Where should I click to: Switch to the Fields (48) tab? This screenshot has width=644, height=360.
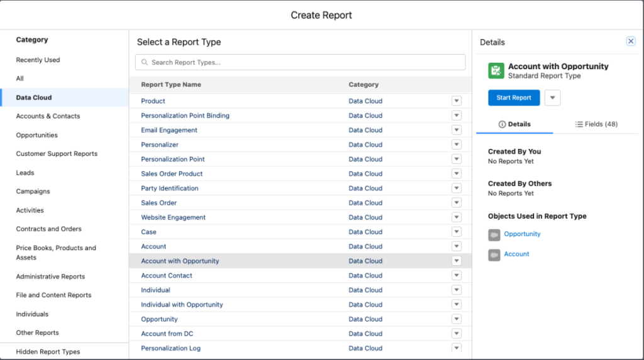tap(596, 124)
